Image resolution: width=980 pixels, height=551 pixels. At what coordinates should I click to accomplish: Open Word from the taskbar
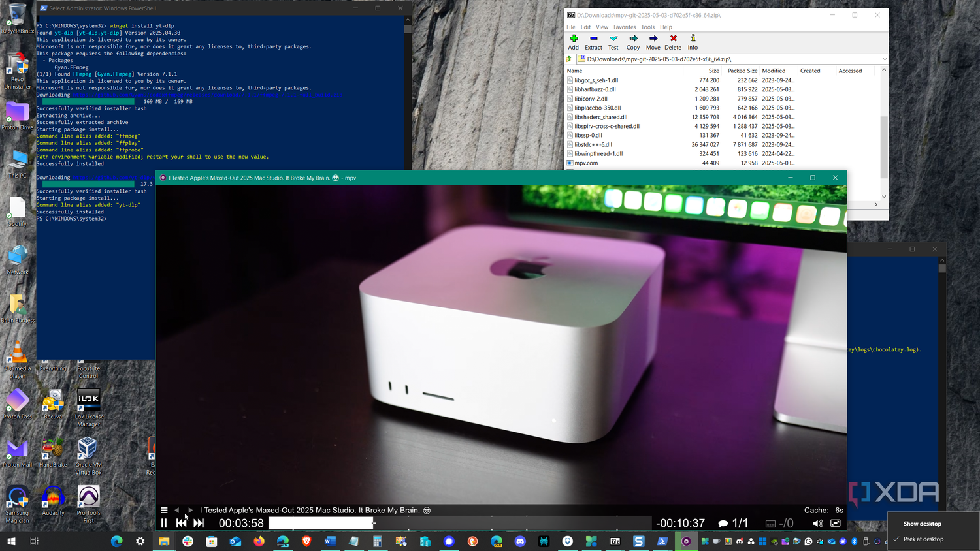(330, 541)
